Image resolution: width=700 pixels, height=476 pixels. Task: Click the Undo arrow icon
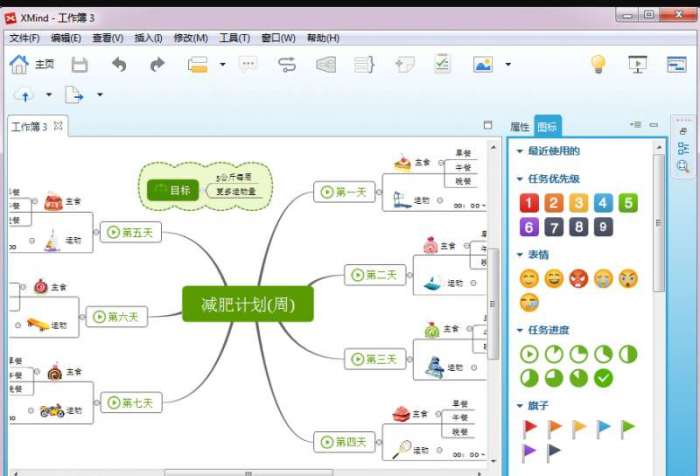(x=119, y=65)
